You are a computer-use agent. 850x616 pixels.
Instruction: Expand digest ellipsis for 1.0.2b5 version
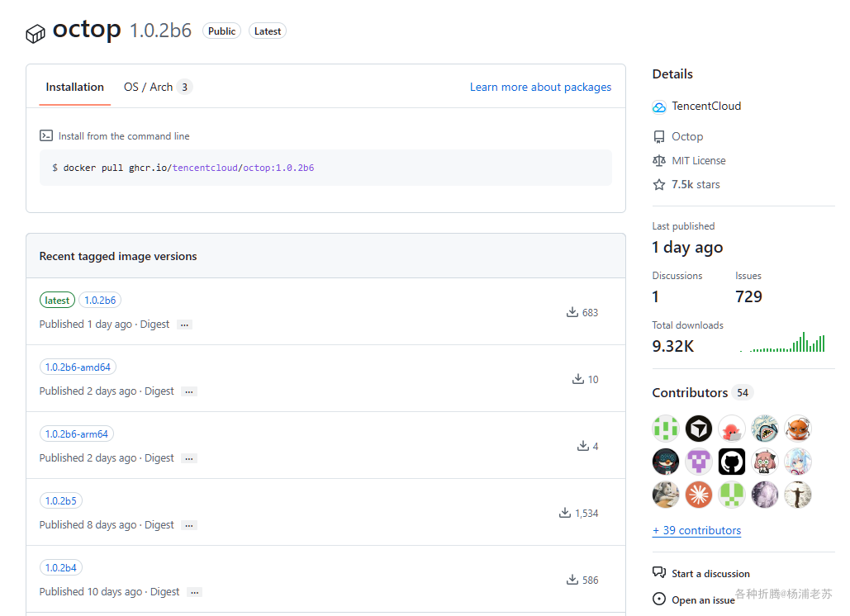point(188,525)
